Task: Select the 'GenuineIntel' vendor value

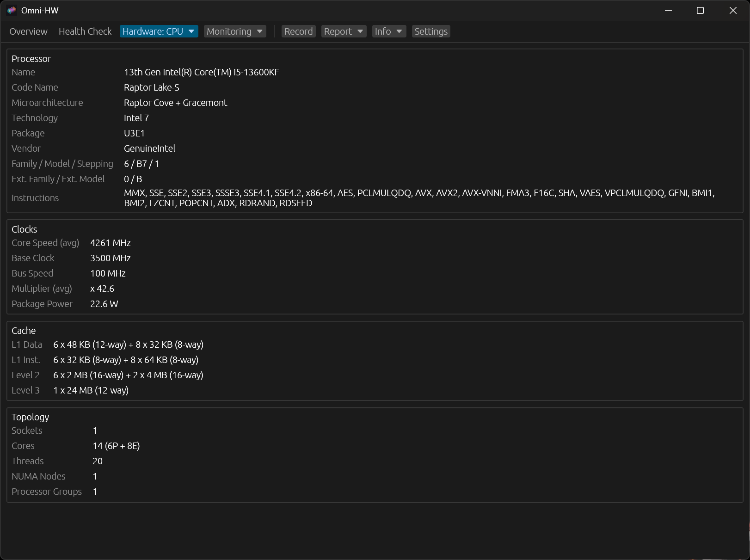Action: [x=150, y=148]
